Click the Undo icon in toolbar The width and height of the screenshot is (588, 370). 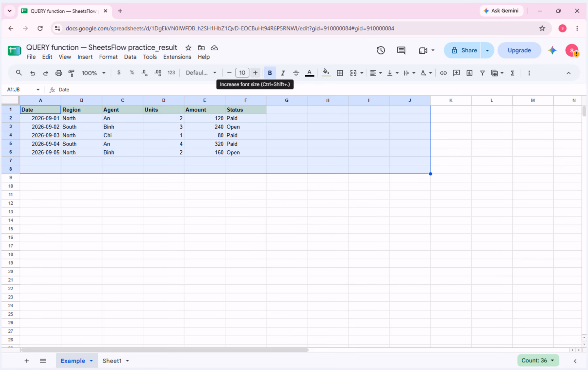33,73
